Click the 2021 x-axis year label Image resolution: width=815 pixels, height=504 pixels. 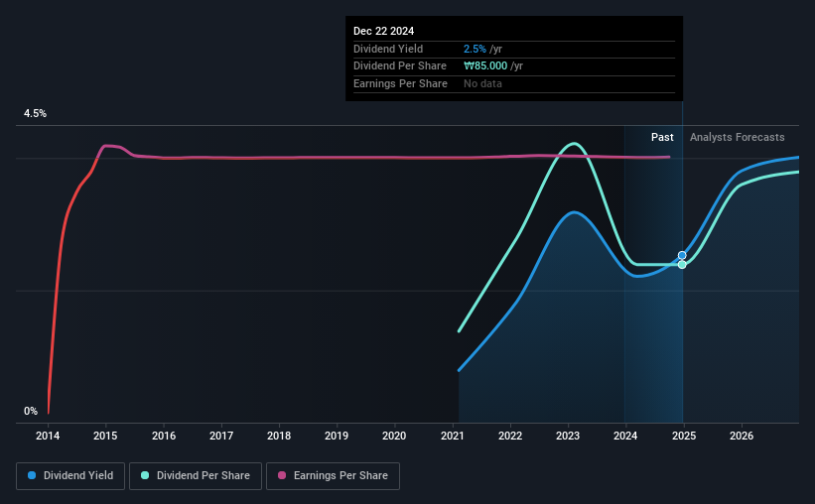click(453, 436)
